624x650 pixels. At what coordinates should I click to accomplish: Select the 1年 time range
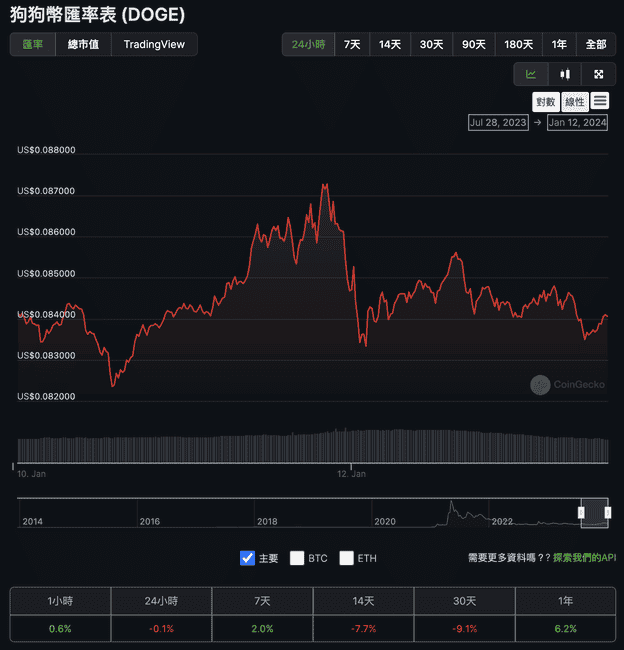(x=559, y=45)
